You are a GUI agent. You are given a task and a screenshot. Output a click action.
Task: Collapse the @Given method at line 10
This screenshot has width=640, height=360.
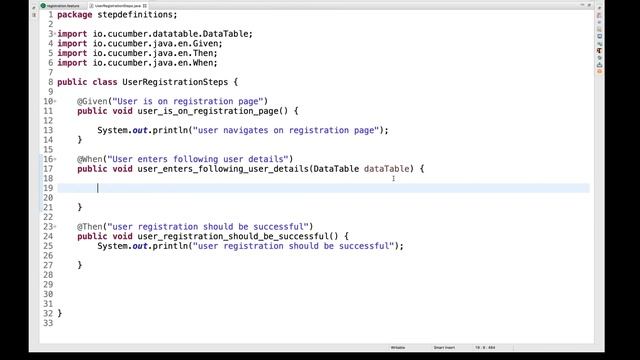pos(55,101)
